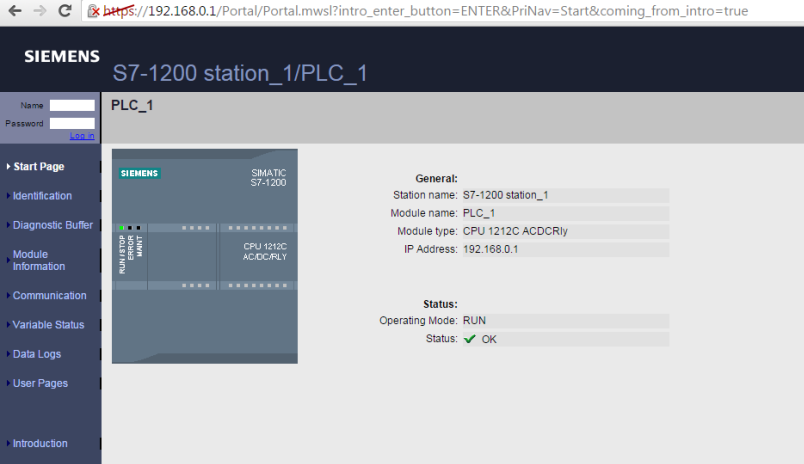Click the S7-1200 station_1/PLC_1 header title
Image resolution: width=804 pixels, height=464 pixels.
tap(240, 73)
